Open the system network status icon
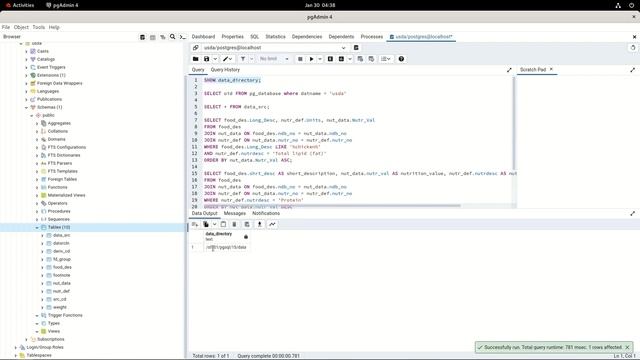Viewport: 640px width, 360px height. pyautogui.click(x=618, y=5)
